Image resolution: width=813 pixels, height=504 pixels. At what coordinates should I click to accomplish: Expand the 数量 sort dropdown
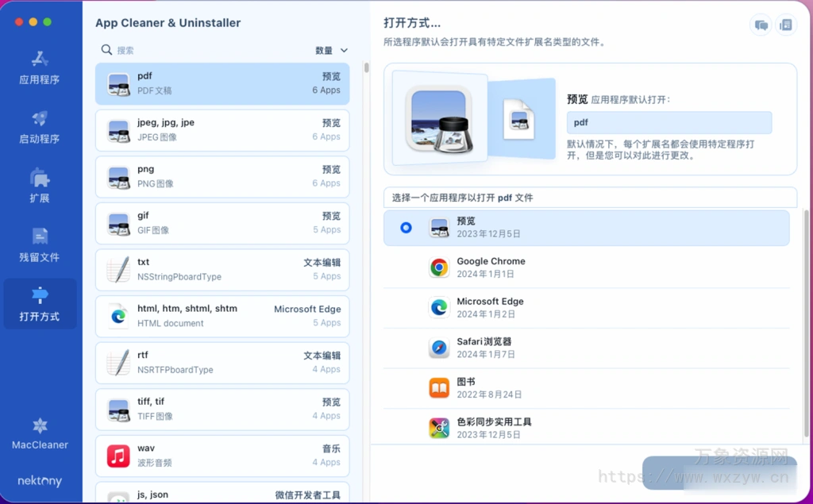(x=331, y=50)
